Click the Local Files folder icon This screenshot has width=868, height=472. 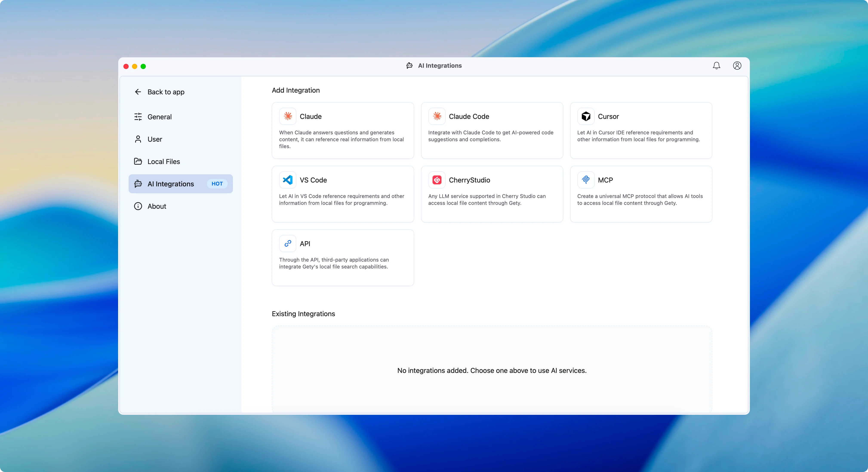point(138,162)
